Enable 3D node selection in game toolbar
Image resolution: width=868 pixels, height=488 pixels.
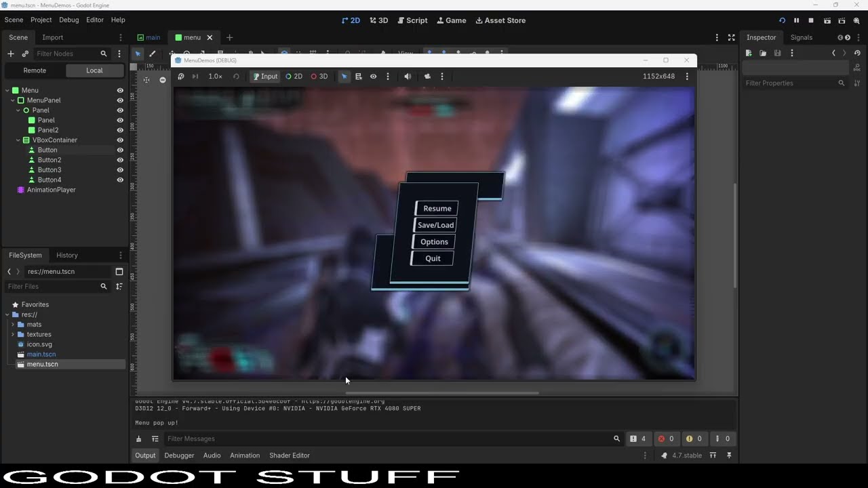click(x=319, y=77)
